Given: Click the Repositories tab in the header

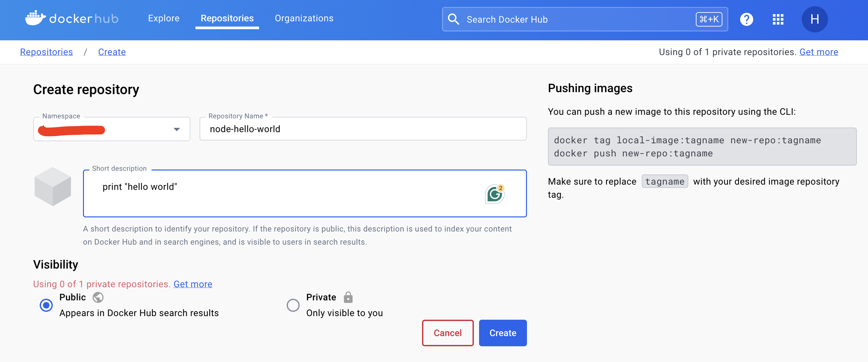Looking at the screenshot, I should (x=227, y=18).
